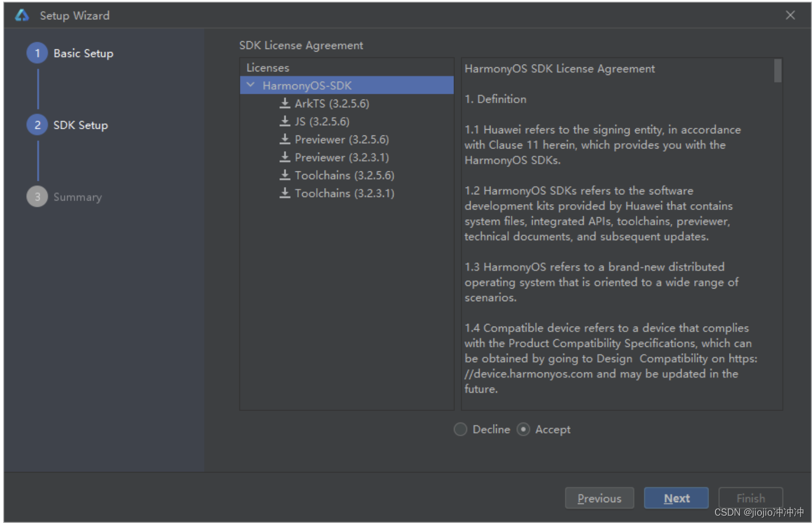Select the Previewer (3.2.3.1) entry

click(x=342, y=157)
